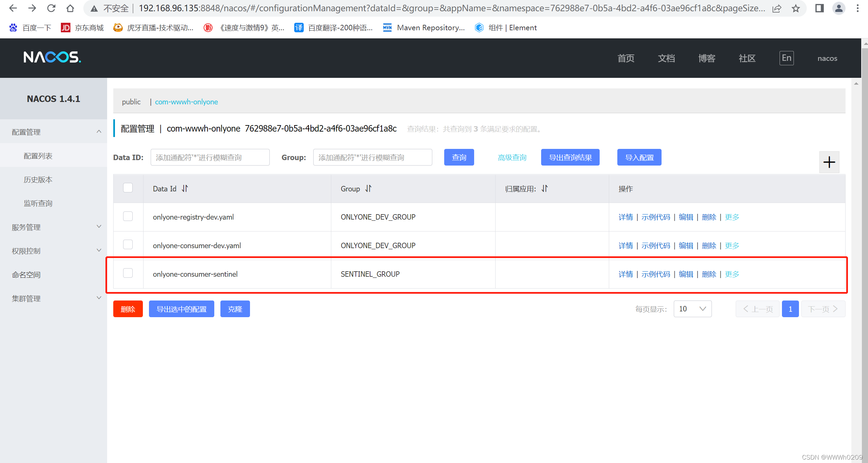Screen dimensions: 868x463
Task: Focus the Group search field
Action: pos(372,157)
